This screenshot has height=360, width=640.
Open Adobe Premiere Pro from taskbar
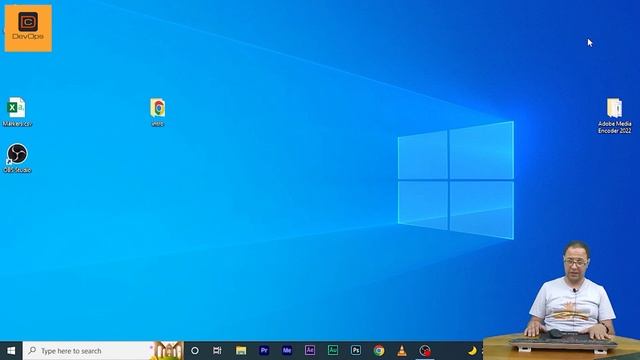[264, 350]
